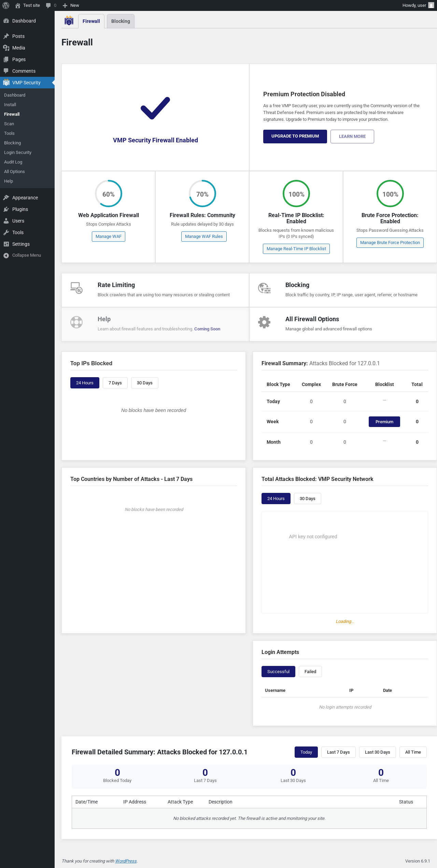Click the Media icon in sidebar
Viewport: 437px width, 868px height.
(x=6, y=48)
